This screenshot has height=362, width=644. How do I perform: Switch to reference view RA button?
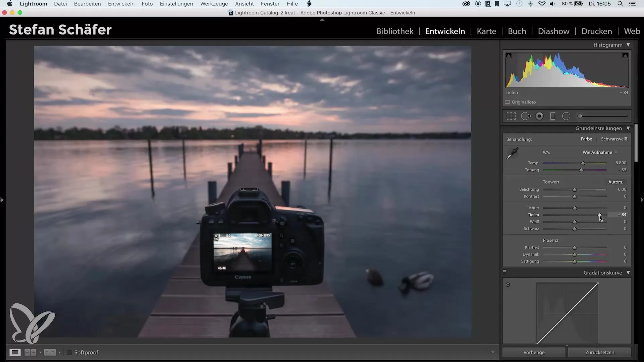[x=30, y=352]
